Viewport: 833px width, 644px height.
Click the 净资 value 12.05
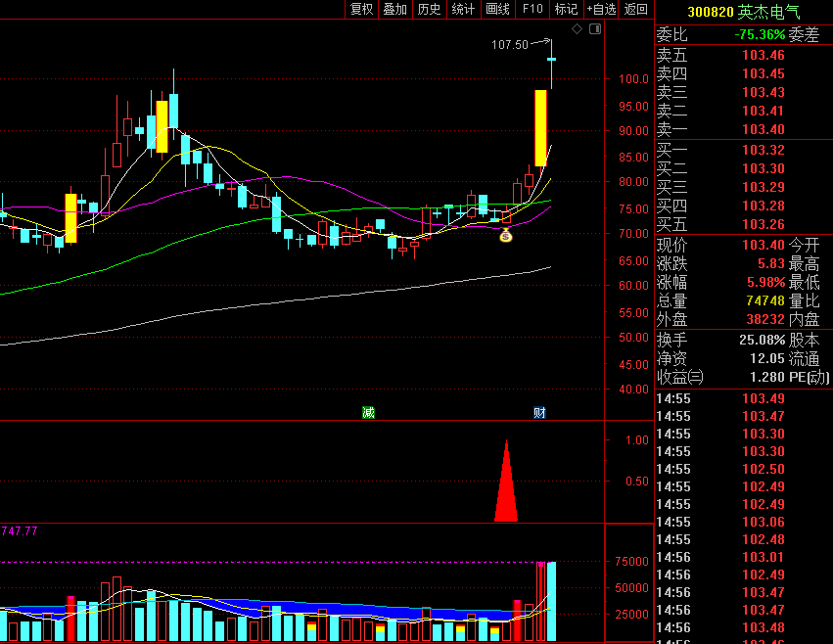(x=767, y=359)
